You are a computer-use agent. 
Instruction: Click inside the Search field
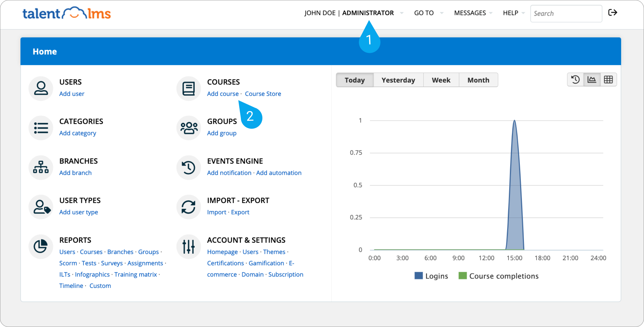pyautogui.click(x=566, y=13)
